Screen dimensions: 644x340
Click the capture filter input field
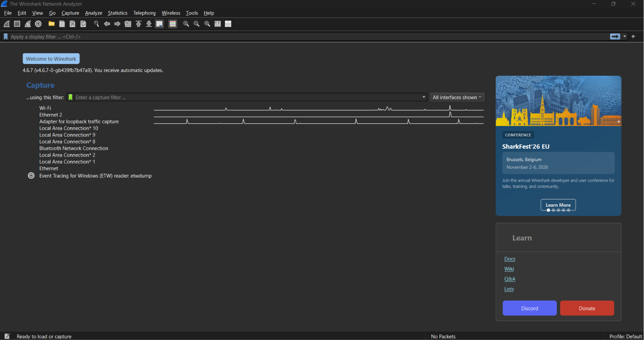[247, 97]
